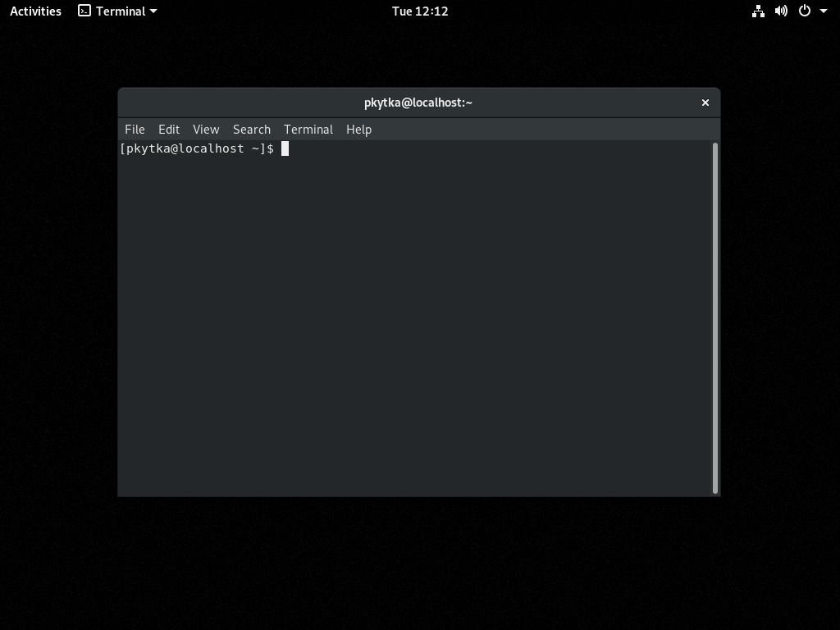Click the Terminal icon in the top bar
The height and width of the screenshot is (630, 840).
click(x=84, y=11)
